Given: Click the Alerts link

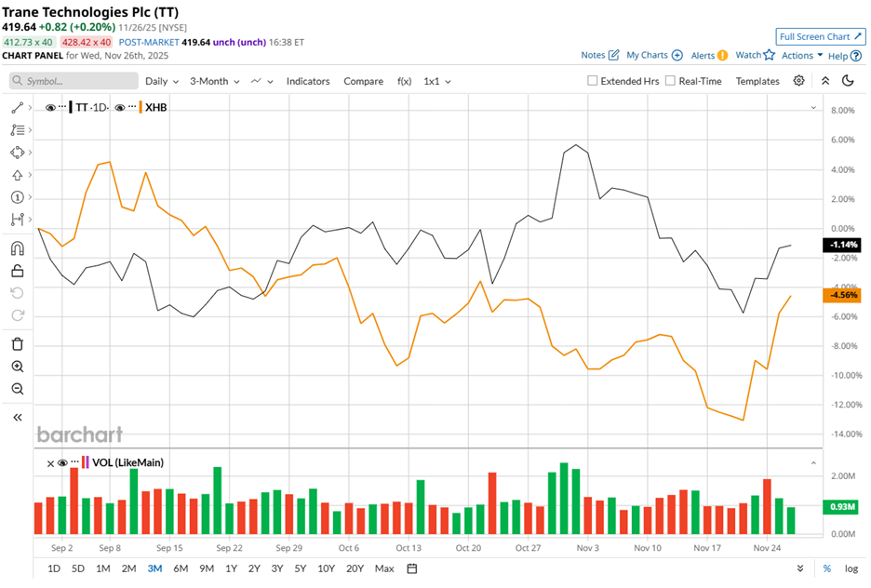Looking at the screenshot, I should (703, 56).
